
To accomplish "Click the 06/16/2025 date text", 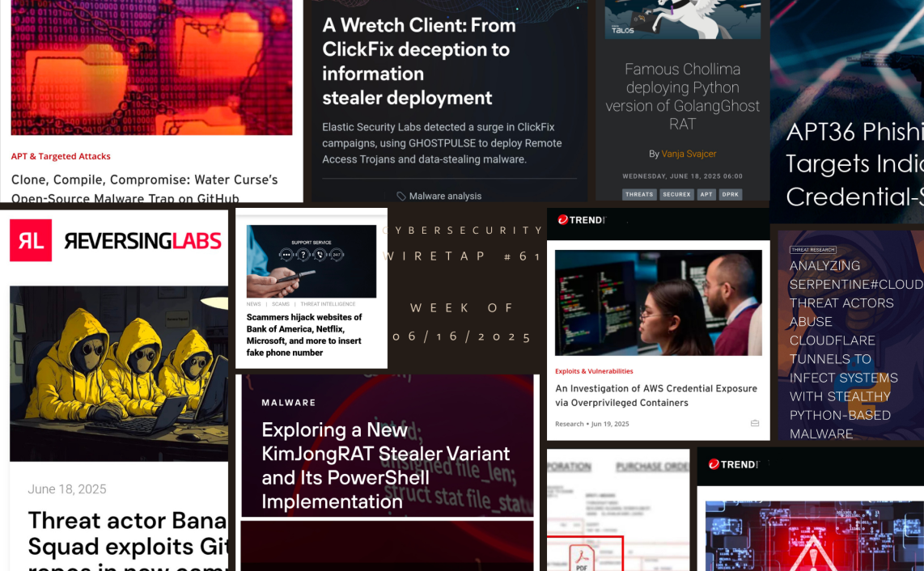I will point(463,336).
